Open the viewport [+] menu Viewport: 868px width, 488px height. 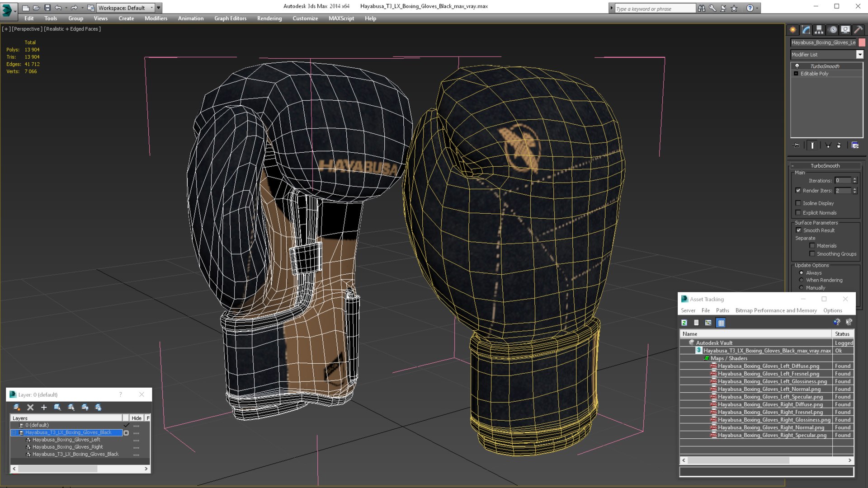[x=6, y=29]
